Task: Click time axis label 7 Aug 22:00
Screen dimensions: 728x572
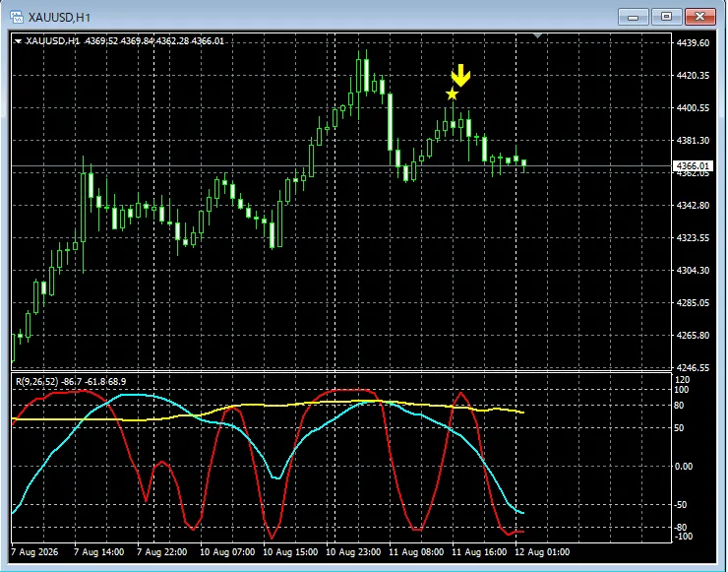Action: tap(162, 552)
